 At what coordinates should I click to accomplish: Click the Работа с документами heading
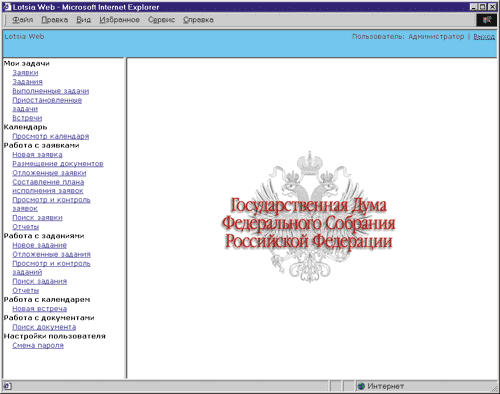(49, 318)
